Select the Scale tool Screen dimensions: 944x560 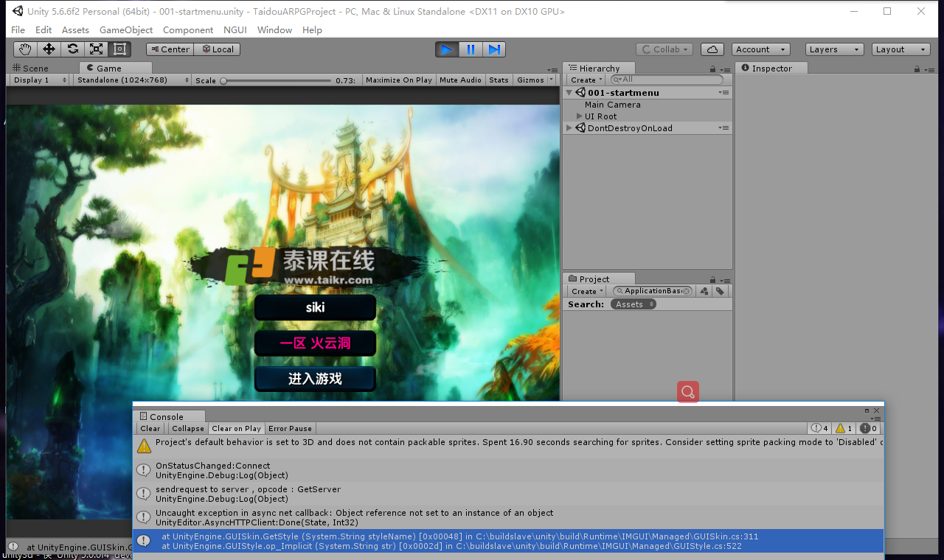tap(96, 49)
